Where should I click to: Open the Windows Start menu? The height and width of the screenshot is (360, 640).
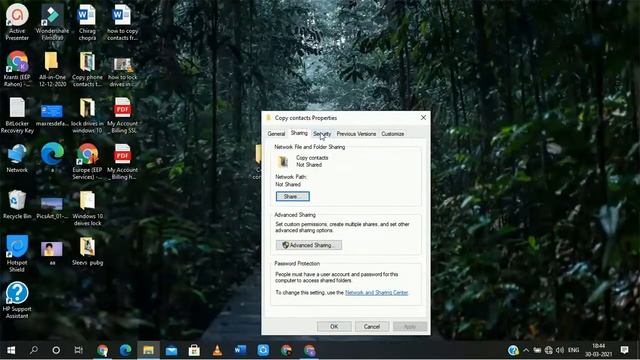(11, 350)
